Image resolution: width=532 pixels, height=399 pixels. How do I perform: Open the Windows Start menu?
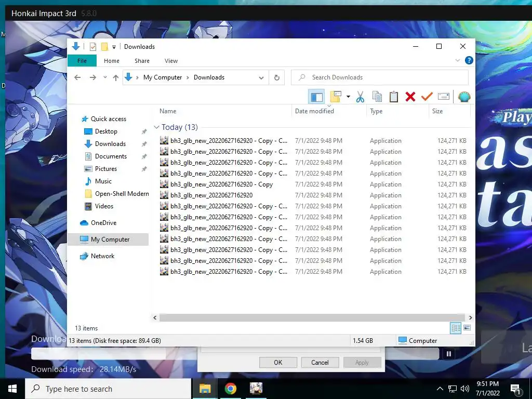tap(12, 389)
